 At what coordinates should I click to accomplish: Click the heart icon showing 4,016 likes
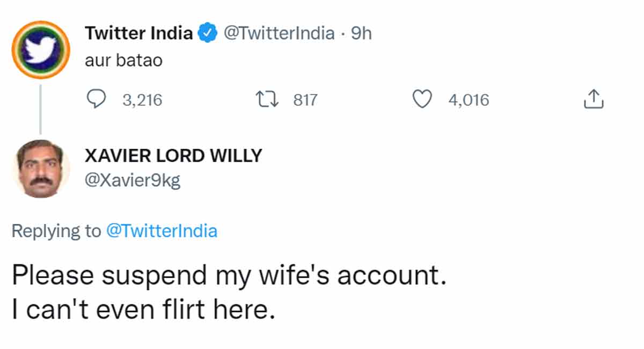tap(422, 99)
